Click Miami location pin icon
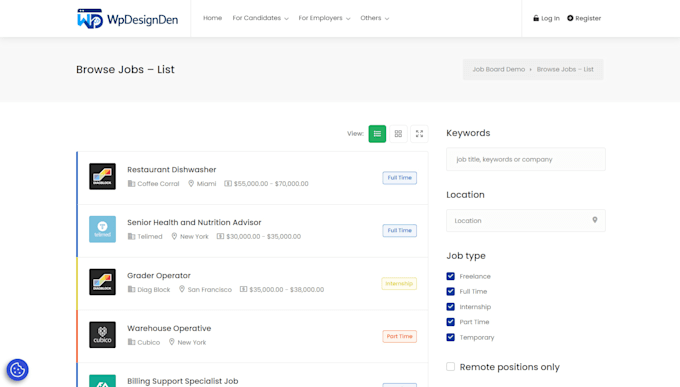 (x=191, y=184)
